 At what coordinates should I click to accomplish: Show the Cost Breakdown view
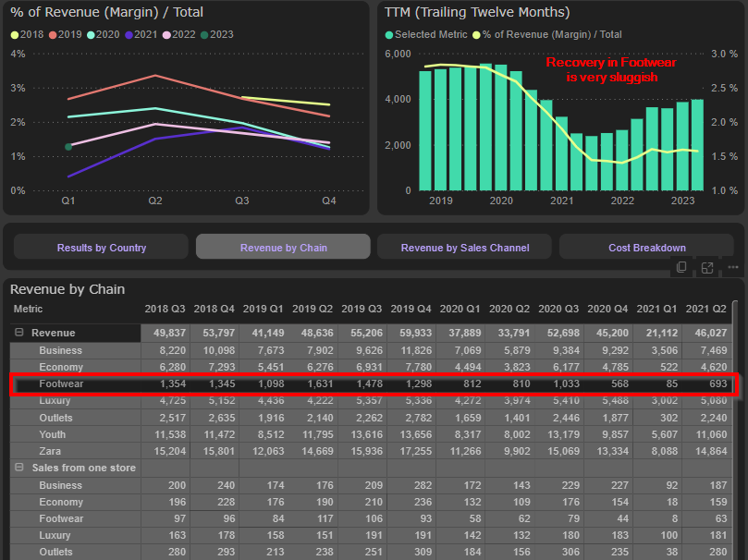pos(646,247)
